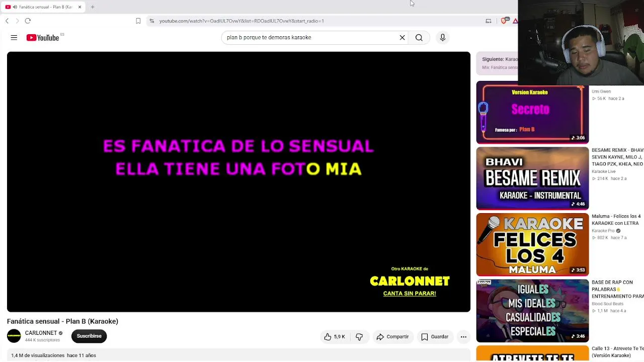Click the karaoke video player
644x362 pixels.
(238, 182)
